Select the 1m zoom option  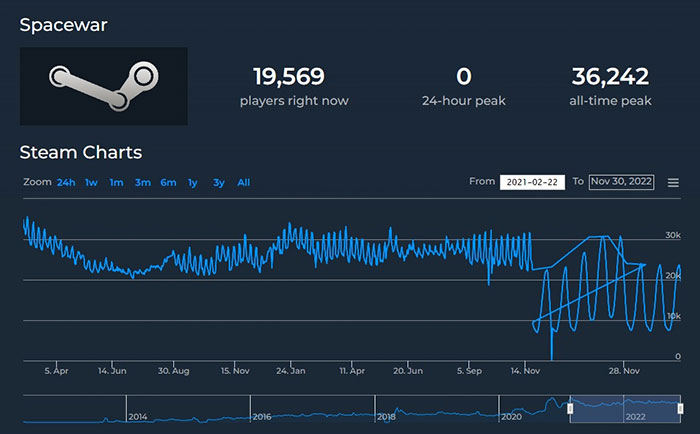pyautogui.click(x=116, y=182)
